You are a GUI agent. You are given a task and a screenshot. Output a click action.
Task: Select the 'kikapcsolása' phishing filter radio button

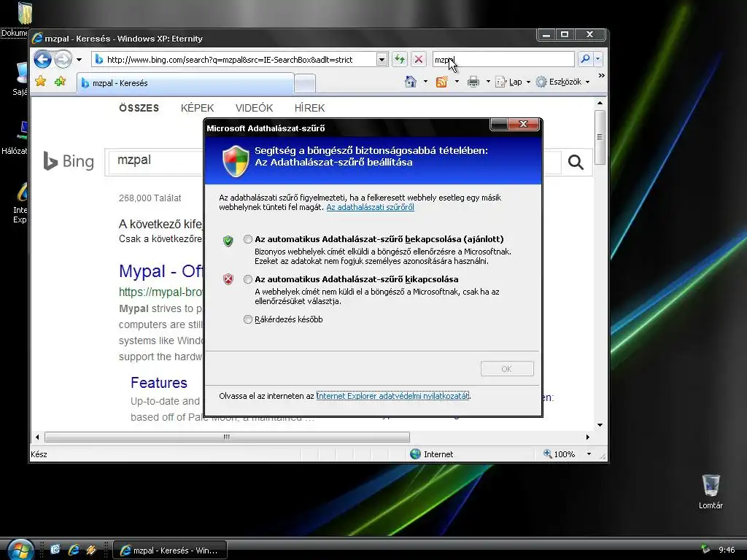(x=248, y=279)
